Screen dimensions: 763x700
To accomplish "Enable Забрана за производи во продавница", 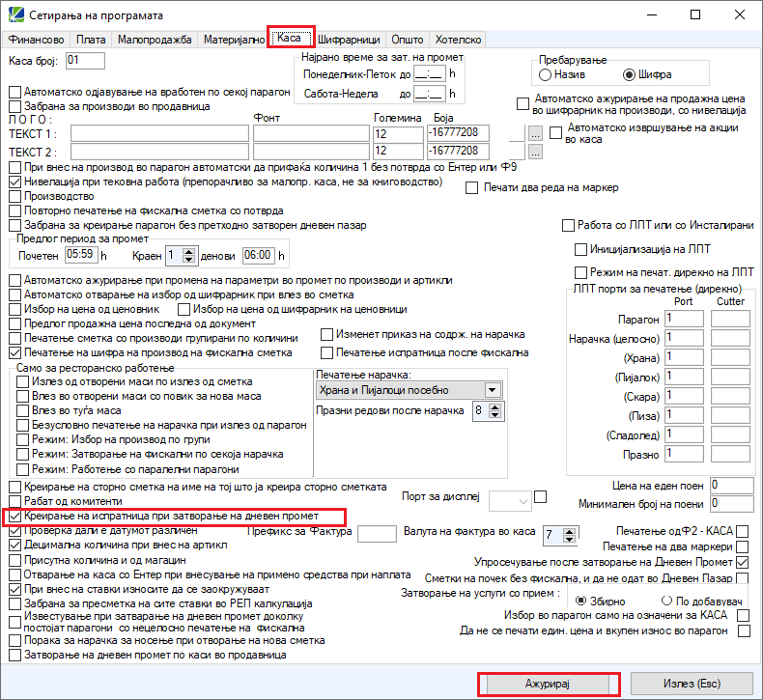I will [x=15, y=106].
